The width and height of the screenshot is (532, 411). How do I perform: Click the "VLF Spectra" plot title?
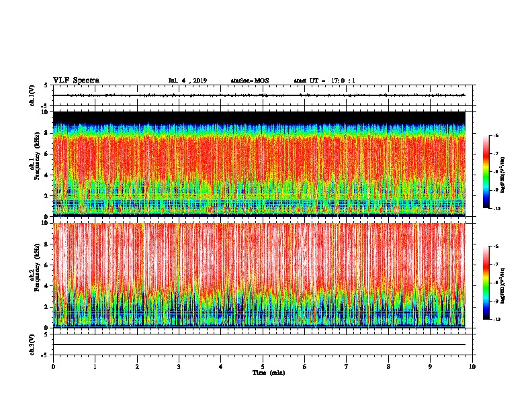coord(76,81)
